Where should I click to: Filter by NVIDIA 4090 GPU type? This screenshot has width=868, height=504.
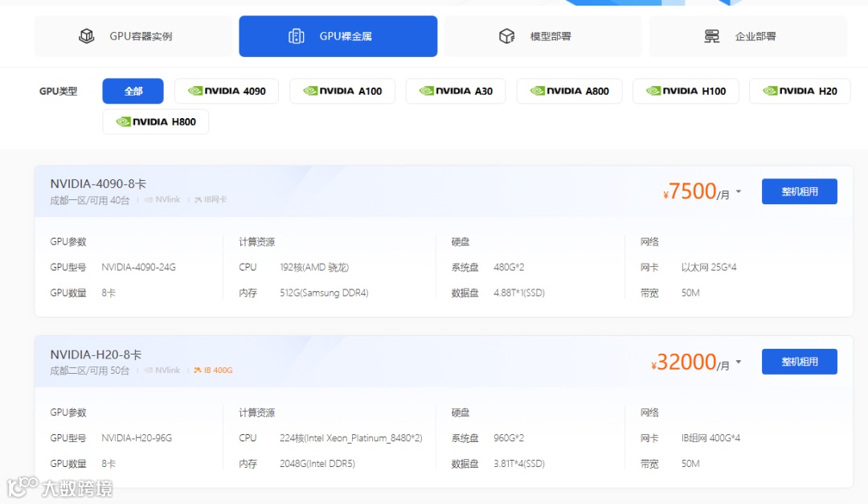point(227,91)
